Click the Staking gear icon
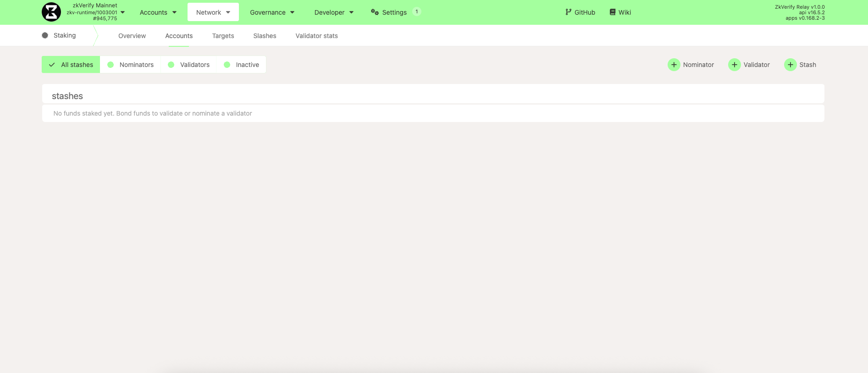The image size is (868, 373). tap(45, 35)
